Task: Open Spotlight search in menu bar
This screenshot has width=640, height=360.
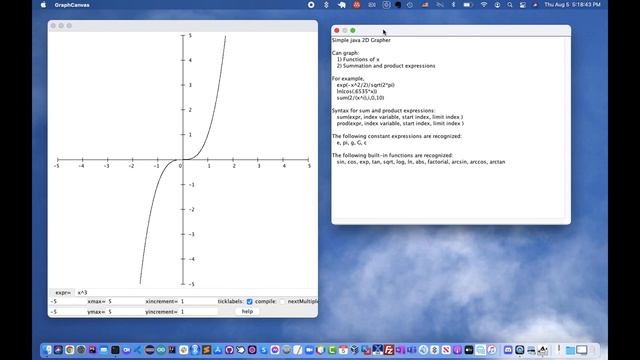Action: [x=510, y=5]
